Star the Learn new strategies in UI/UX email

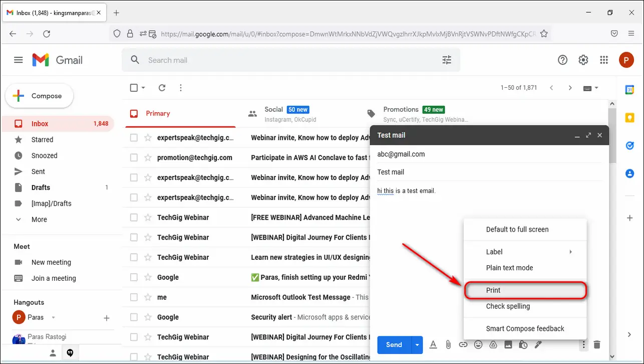pyautogui.click(x=148, y=257)
